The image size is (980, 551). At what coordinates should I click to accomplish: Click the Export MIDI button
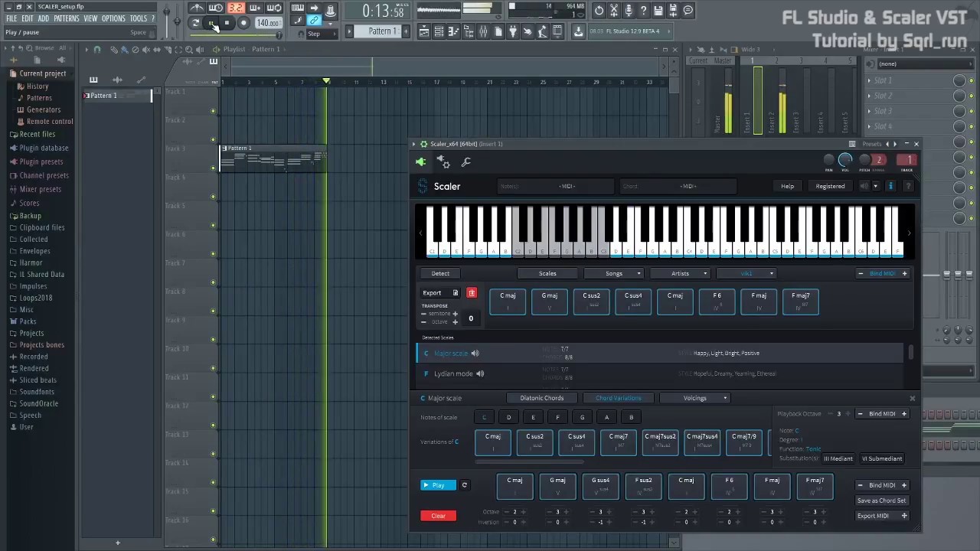tap(881, 516)
